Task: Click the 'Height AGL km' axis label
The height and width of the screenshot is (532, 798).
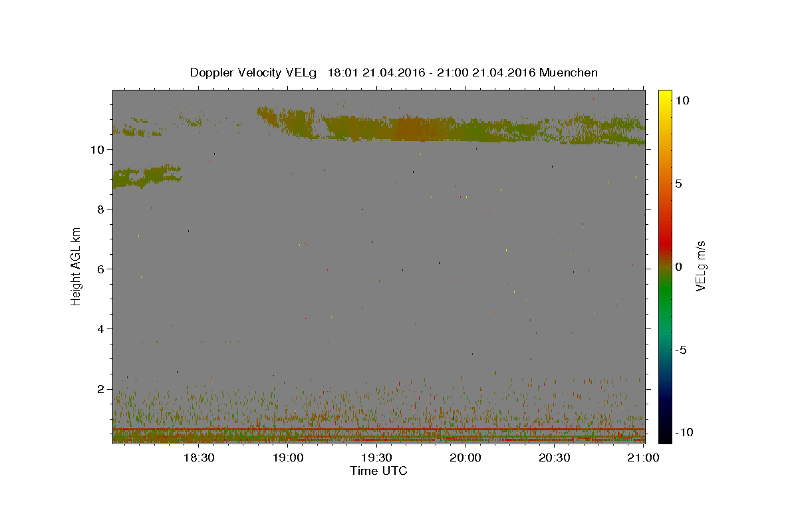Action: coord(76,266)
